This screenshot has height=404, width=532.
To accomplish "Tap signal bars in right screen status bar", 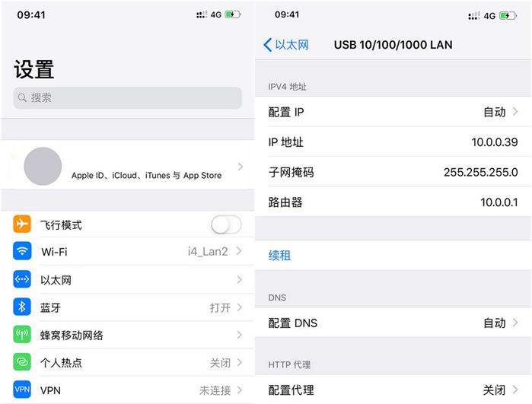I will (x=474, y=16).
